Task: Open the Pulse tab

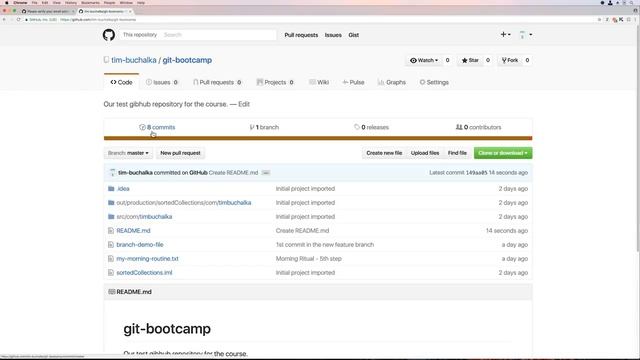Action: point(353,82)
